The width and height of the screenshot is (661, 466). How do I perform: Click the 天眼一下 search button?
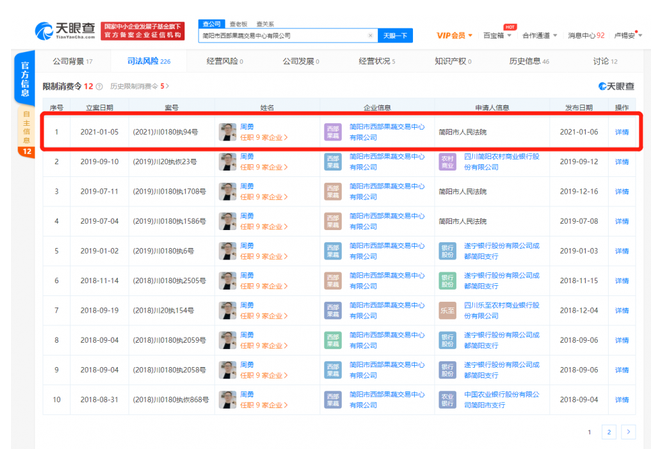click(395, 36)
